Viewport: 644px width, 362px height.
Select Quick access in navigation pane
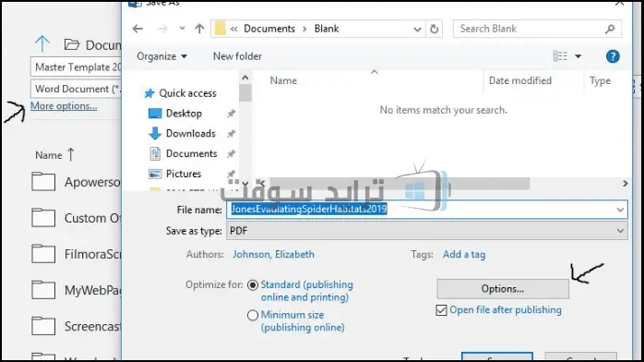coord(180,93)
